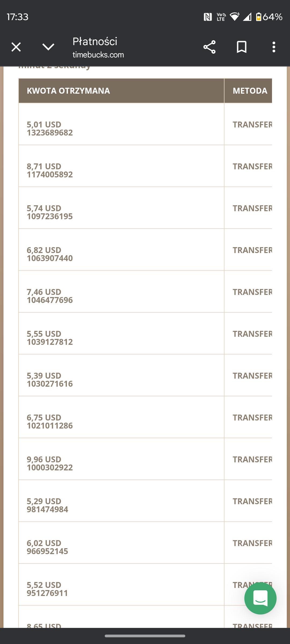Screen dimensions: 290x644
Task: Tap the bottom navigation gesture handle
Action: pos(145,636)
